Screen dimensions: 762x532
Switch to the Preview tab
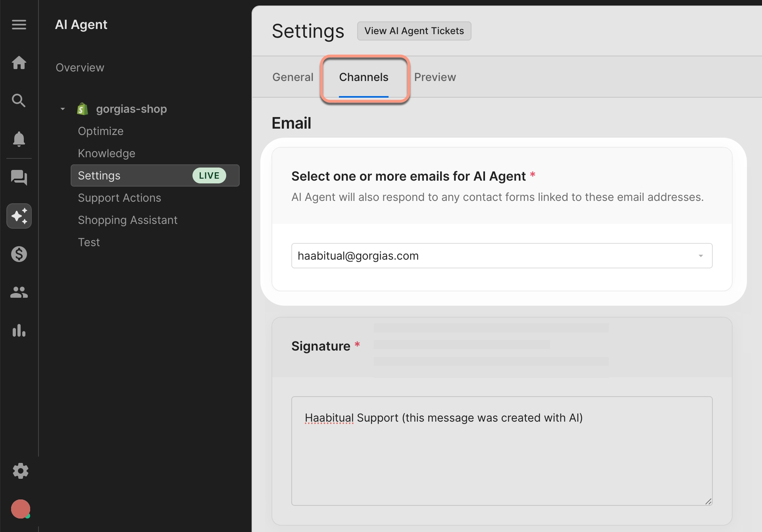pos(435,77)
